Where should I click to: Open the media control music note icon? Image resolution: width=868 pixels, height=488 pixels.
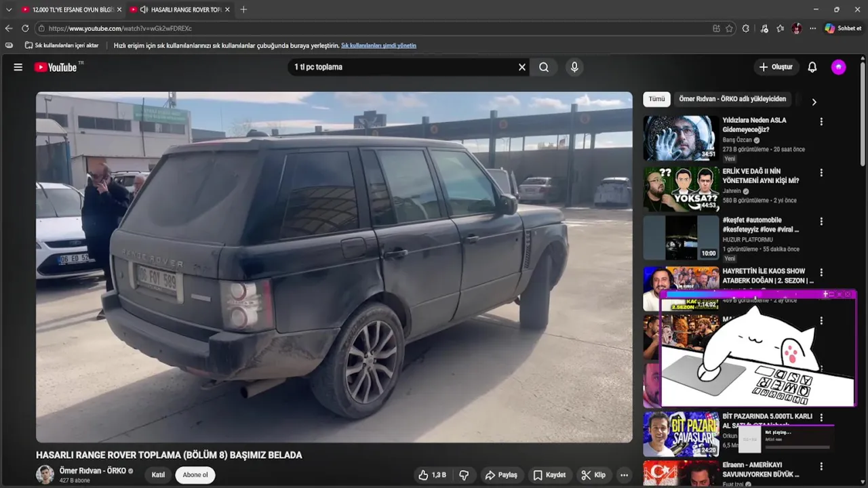click(x=764, y=28)
